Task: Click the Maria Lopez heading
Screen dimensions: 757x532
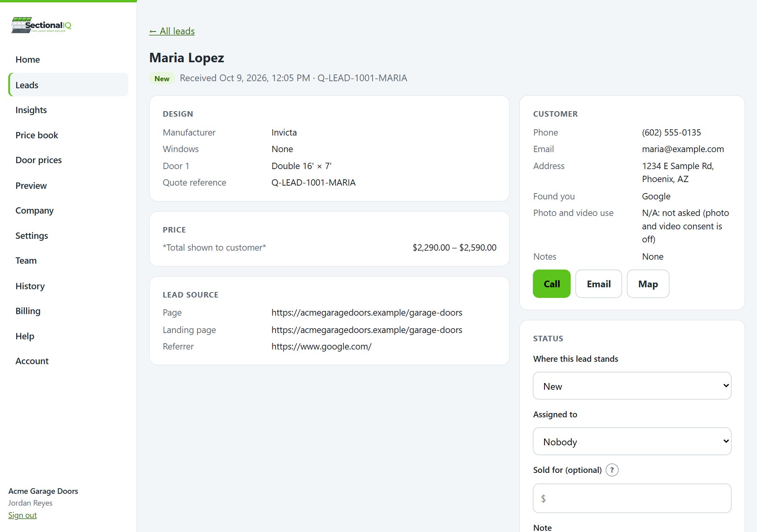Action: [x=186, y=58]
